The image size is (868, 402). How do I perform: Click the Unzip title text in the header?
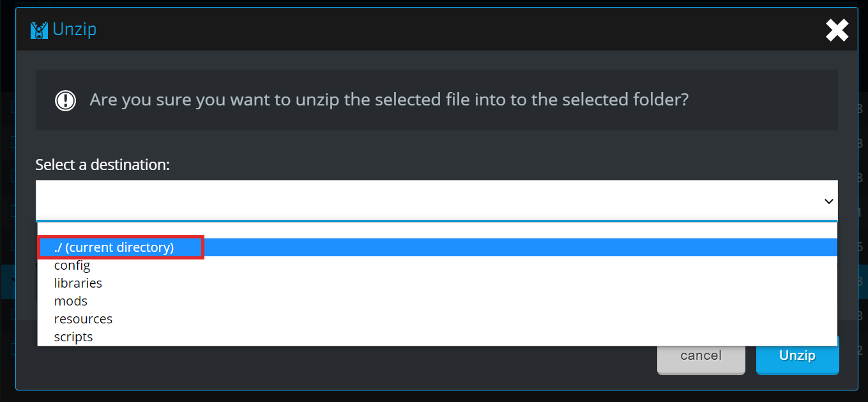coord(75,30)
